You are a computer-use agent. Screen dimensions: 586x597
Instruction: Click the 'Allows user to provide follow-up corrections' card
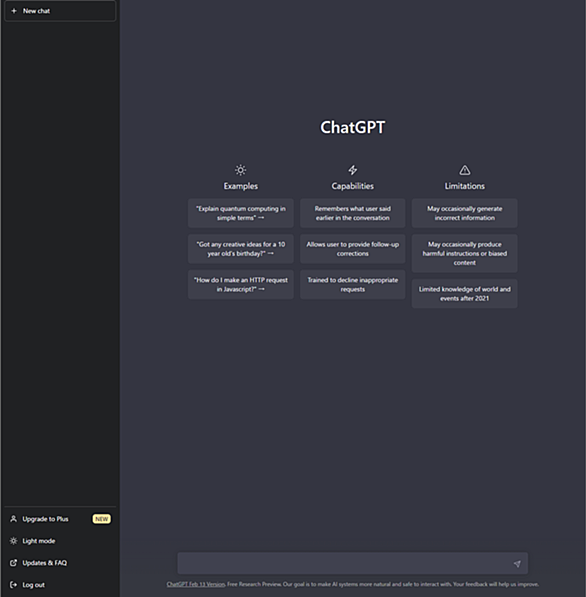[x=353, y=249]
